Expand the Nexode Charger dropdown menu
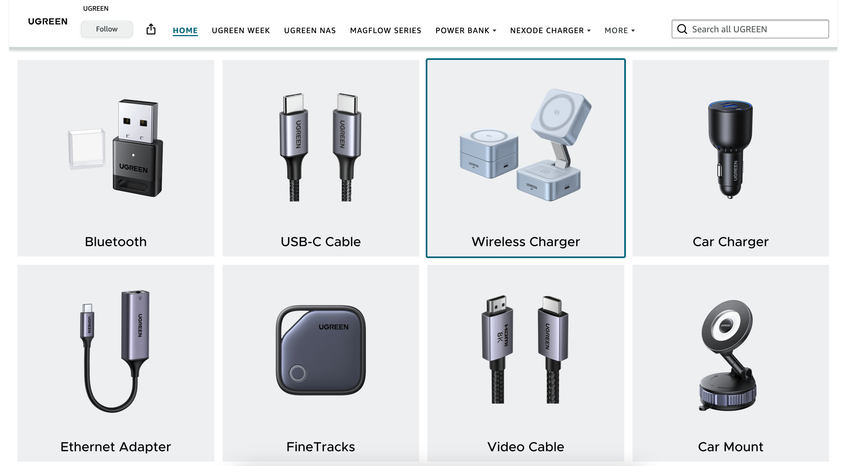Image resolution: width=868 pixels, height=466 pixels. tap(550, 30)
